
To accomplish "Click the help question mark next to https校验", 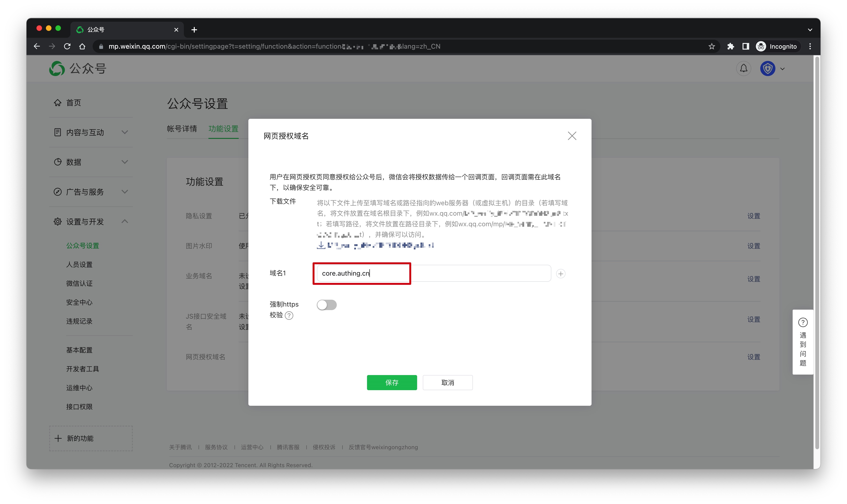I will coord(289,316).
